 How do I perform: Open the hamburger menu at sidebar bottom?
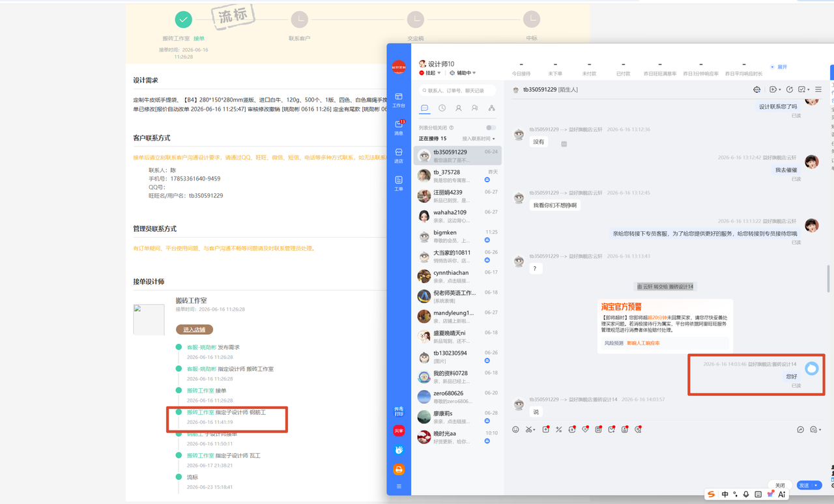pyautogui.click(x=399, y=486)
